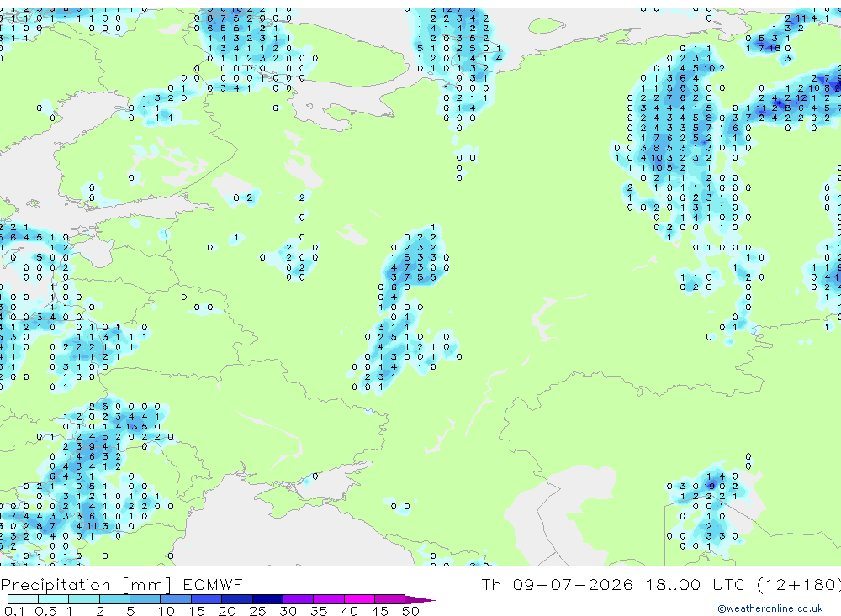
Task: Pick the 2–5 mm legend color swatch
Action: [114, 599]
